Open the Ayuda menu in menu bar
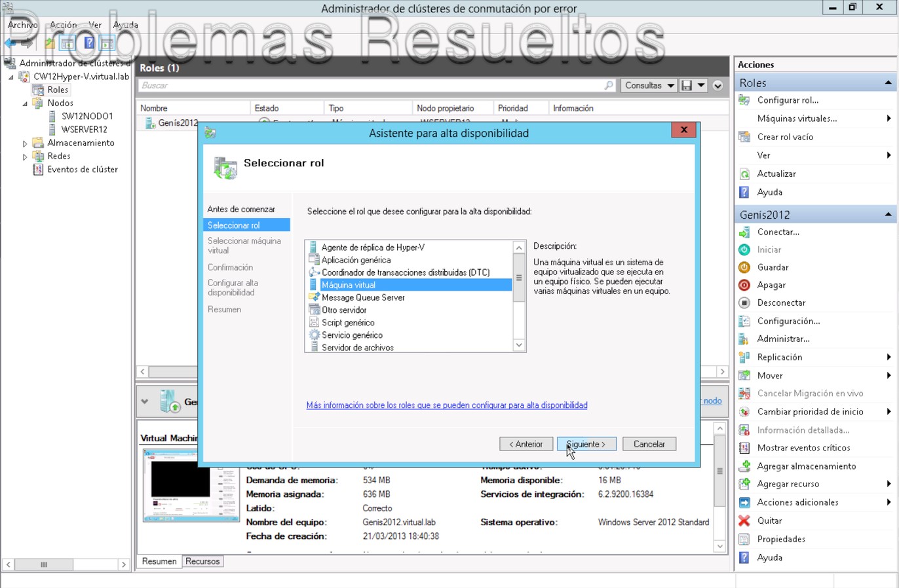 tap(126, 25)
